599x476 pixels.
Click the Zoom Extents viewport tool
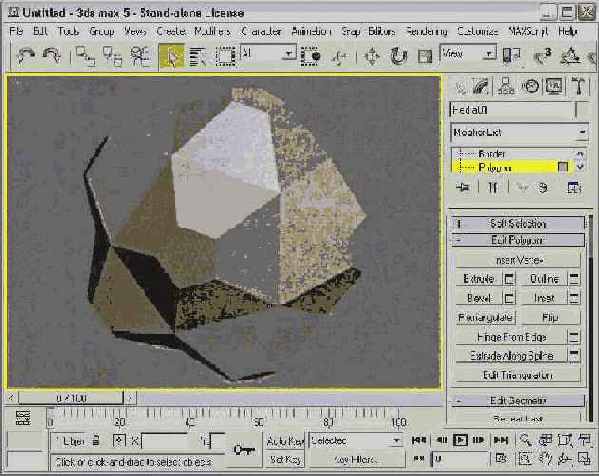[565, 440]
